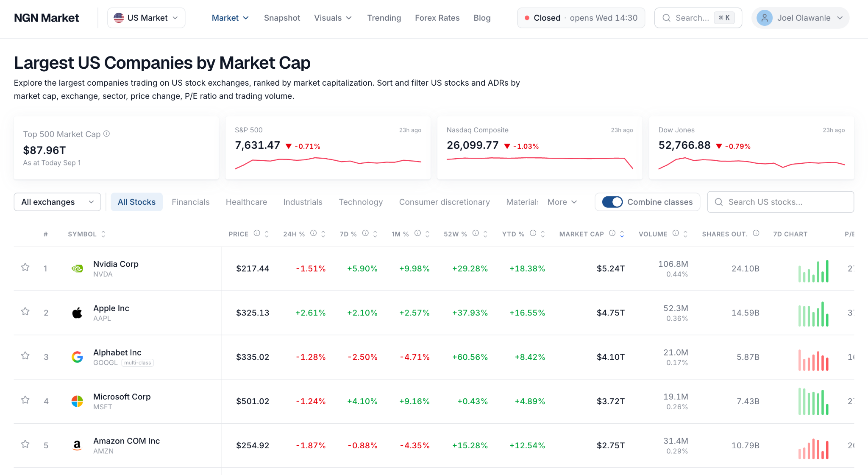The width and height of the screenshot is (868, 475).
Task: Star Alphabet Inc as favorite
Action: point(25,355)
